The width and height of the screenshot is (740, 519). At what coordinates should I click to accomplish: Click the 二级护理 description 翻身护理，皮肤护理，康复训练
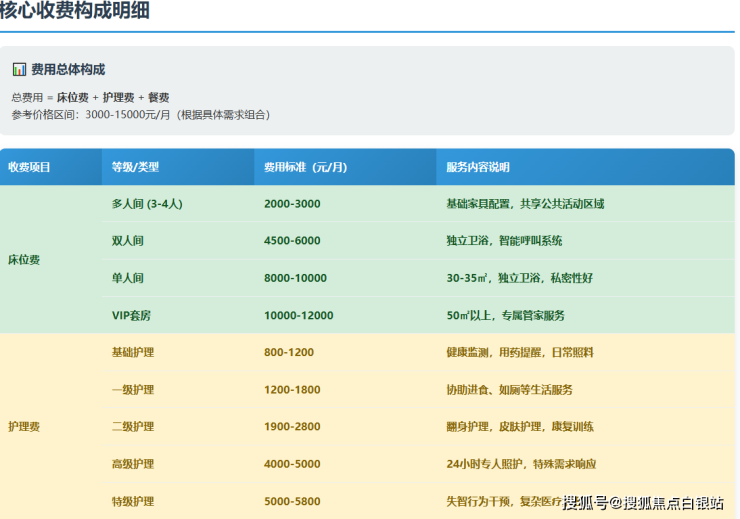coord(520,426)
